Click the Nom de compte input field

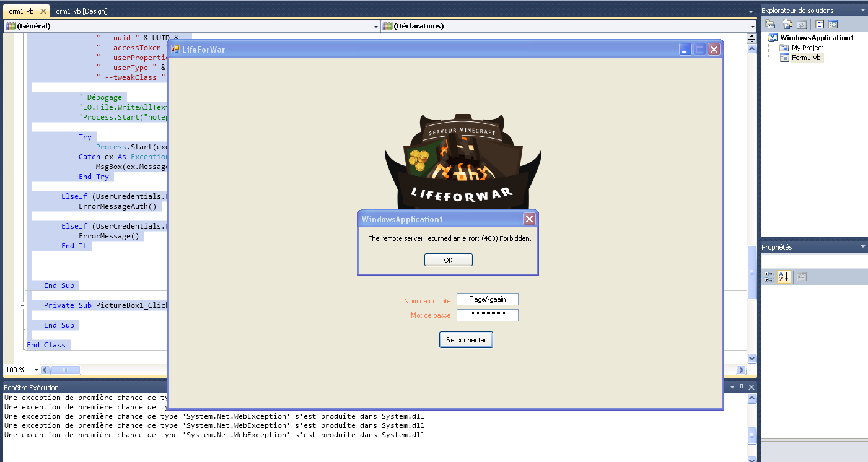[487, 299]
